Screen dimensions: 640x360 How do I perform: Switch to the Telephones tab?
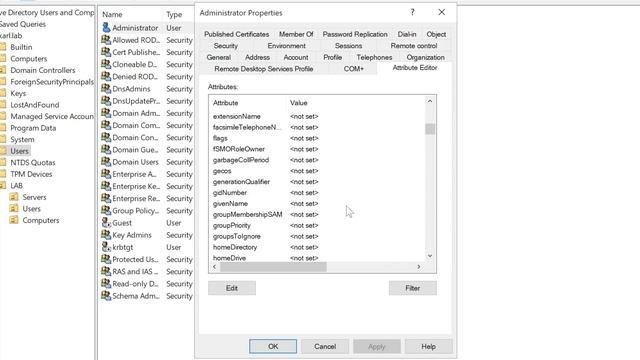[374, 57]
